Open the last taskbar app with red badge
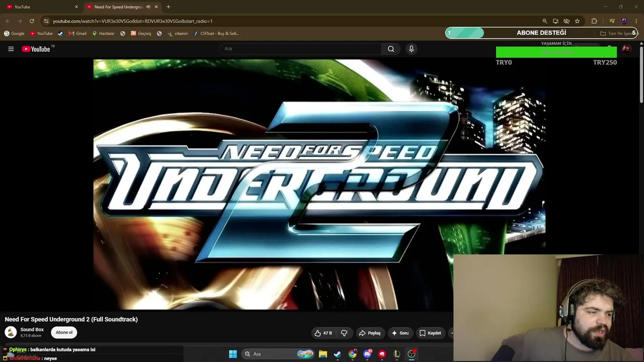 412,354
